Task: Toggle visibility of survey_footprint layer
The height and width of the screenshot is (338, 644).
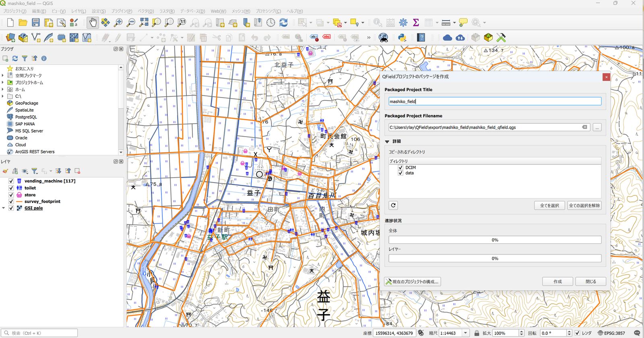Action: [11, 201]
